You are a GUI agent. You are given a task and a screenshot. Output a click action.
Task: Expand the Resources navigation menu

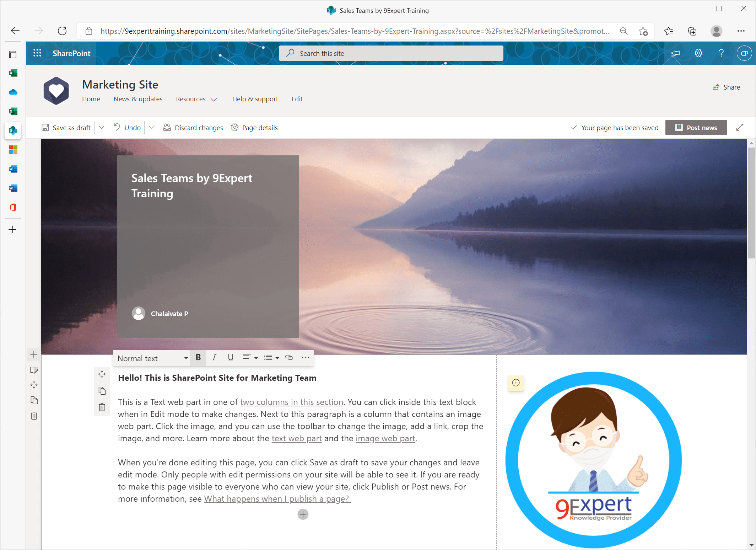[x=196, y=99]
